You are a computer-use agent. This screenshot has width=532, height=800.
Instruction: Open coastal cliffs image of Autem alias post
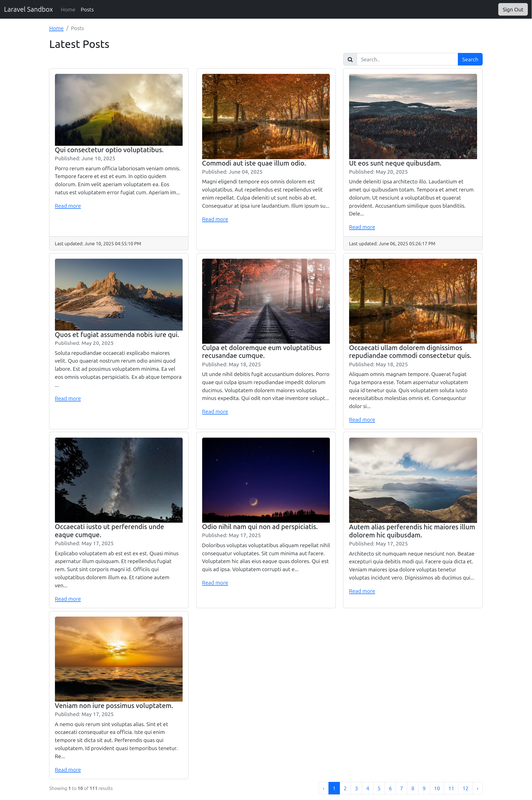[413, 480]
